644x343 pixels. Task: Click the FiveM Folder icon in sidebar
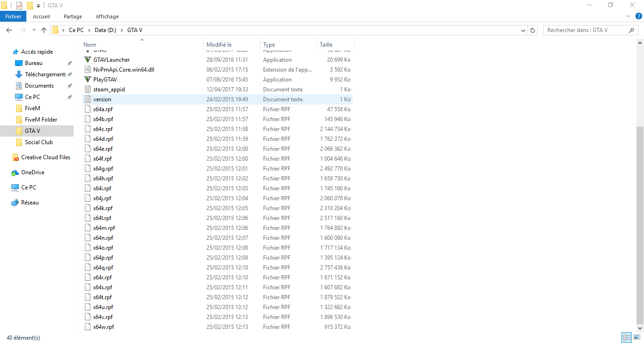(x=19, y=120)
